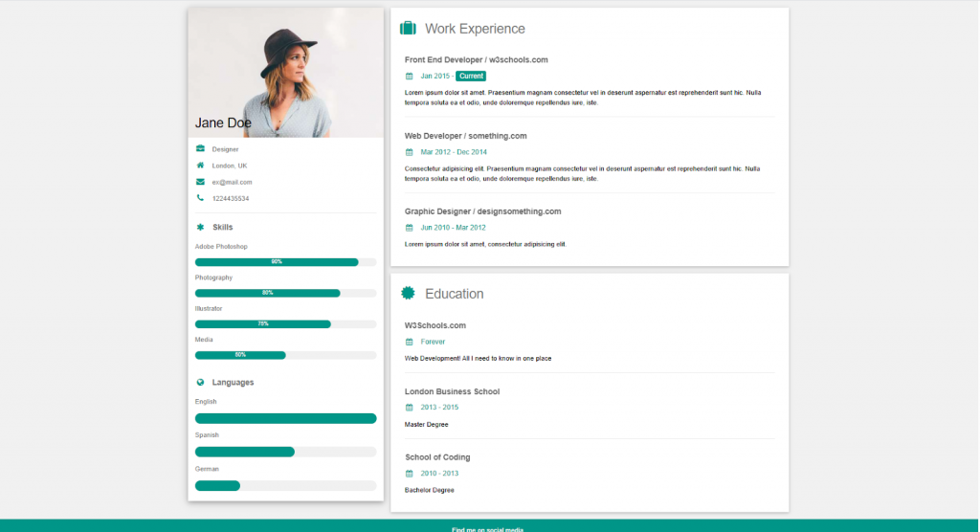Click the Media 50% progress bar
Viewport: 980px width, 532px height.
click(x=285, y=355)
